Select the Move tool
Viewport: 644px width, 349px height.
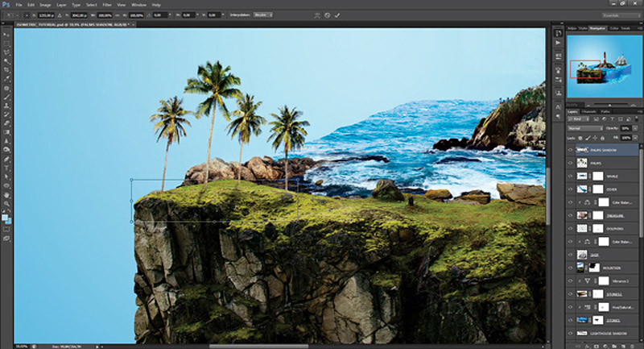coord(6,35)
